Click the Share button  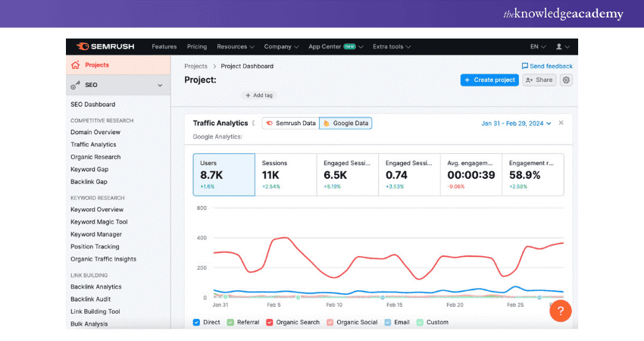click(539, 80)
